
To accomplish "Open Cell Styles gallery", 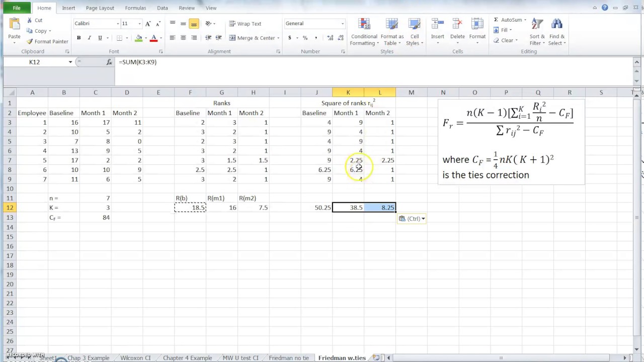I will pos(415,32).
